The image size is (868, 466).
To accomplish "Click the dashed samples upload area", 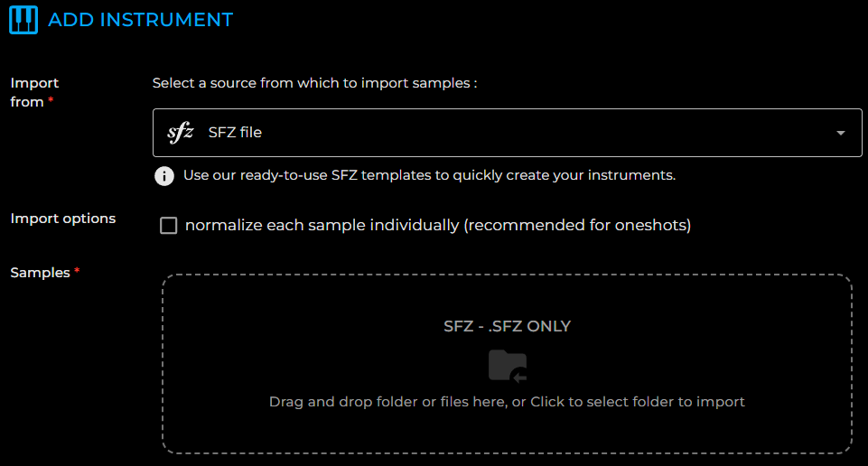I will 507,364.
